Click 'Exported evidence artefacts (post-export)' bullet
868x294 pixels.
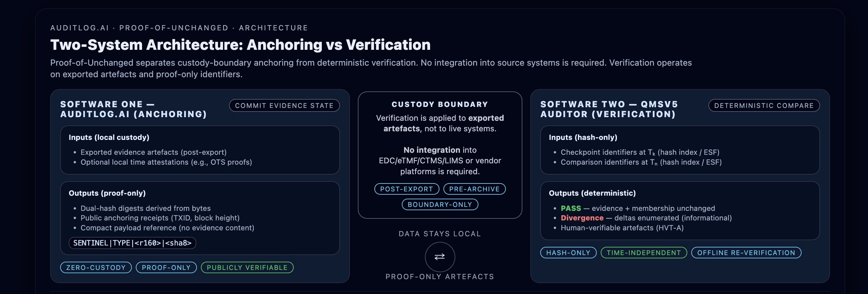pos(153,152)
